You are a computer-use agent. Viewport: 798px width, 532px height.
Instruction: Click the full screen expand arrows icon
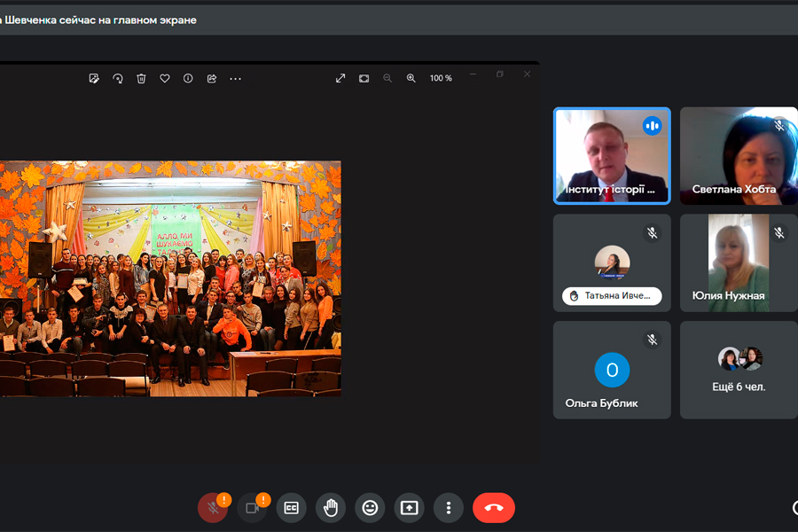tap(340, 78)
